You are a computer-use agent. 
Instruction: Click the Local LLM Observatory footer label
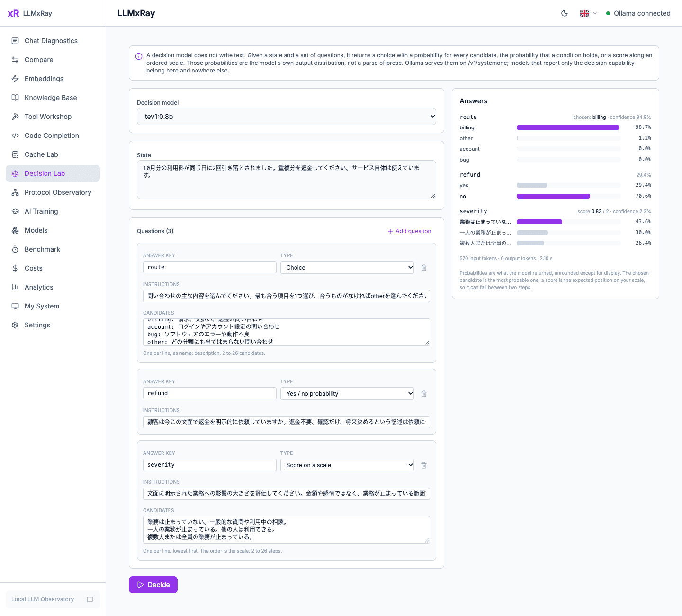43,599
